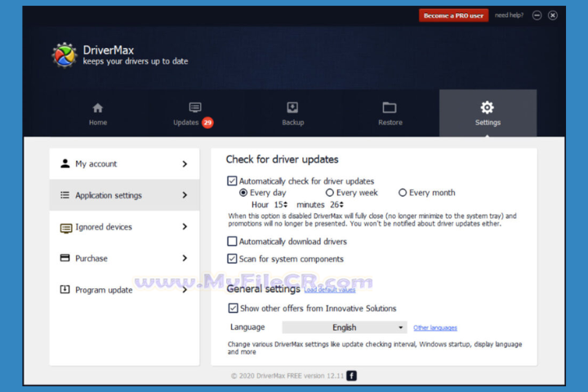Click the minutes value 26 field

coord(334,205)
